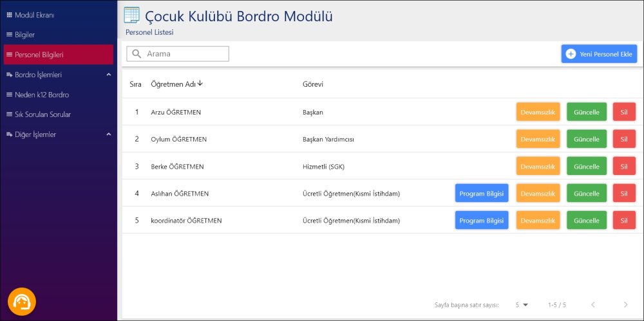Click the plus icon on Yeni Personel Ekle
Image resolution: width=644 pixels, height=321 pixels.
571,54
